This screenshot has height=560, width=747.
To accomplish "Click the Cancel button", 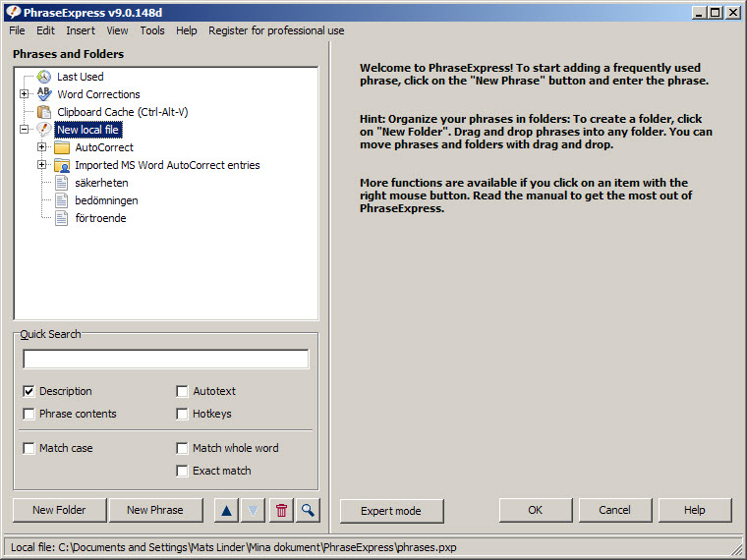I will [x=615, y=510].
